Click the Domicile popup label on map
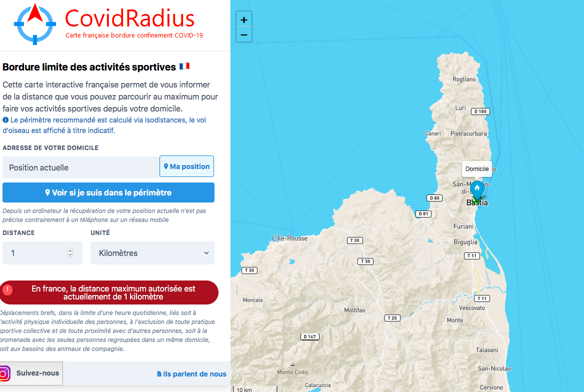Screen dimensions: 584x392 point(477,169)
